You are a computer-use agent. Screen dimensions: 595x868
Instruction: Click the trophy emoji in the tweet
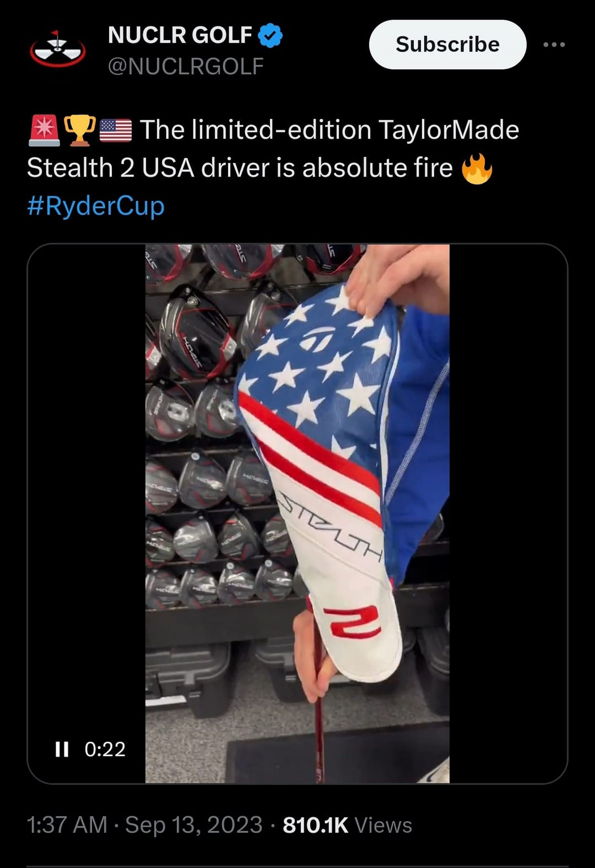(80, 130)
